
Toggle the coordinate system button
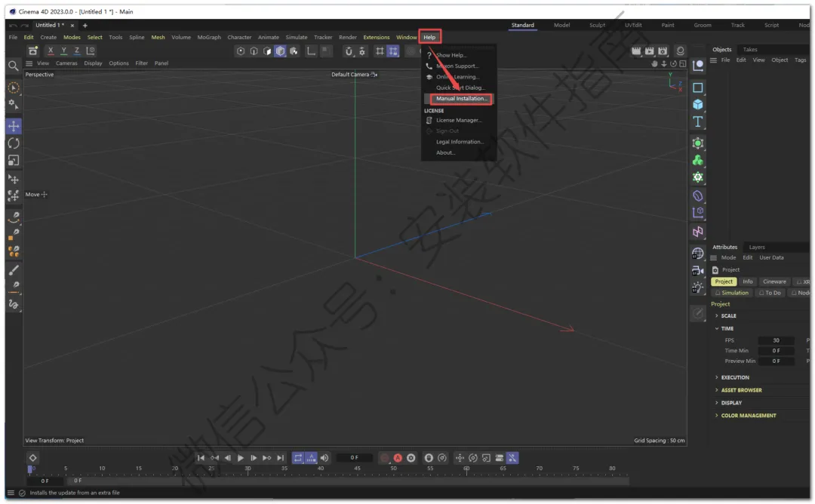[x=91, y=51]
